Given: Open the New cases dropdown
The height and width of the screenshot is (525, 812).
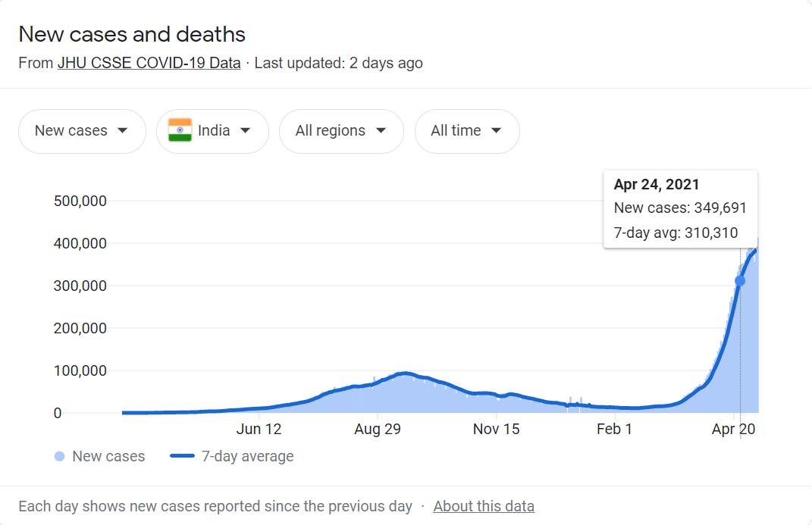Looking at the screenshot, I should tap(82, 131).
